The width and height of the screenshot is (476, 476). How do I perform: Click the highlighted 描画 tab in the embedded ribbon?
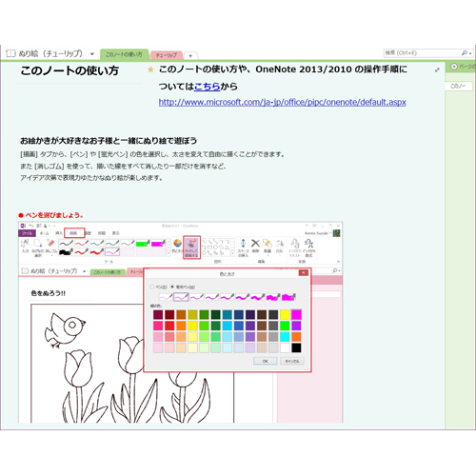(x=74, y=233)
